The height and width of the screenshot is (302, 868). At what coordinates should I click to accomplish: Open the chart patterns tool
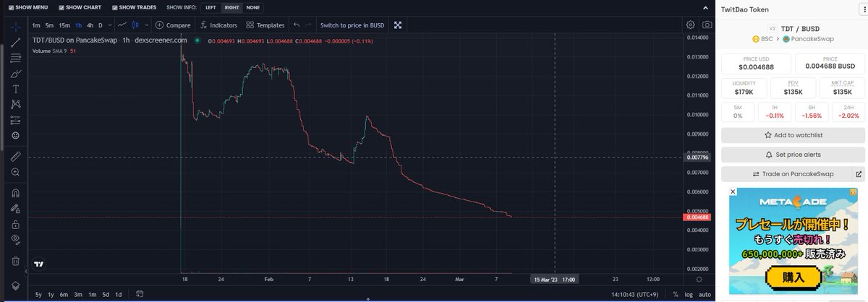point(16,104)
